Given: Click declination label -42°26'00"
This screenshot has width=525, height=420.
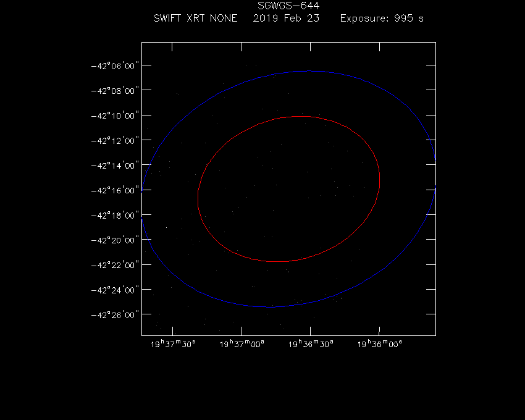Looking at the screenshot, I should tap(115, 315).
